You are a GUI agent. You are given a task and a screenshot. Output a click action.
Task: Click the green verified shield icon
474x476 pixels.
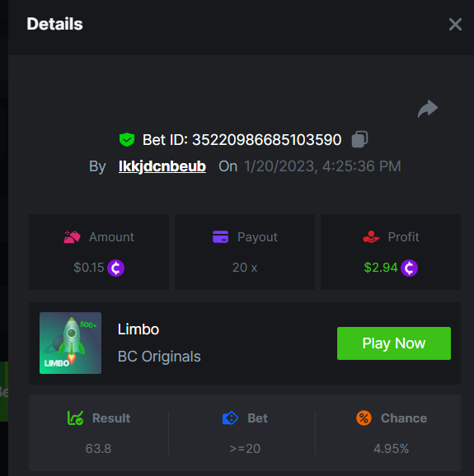click(127, 140)
